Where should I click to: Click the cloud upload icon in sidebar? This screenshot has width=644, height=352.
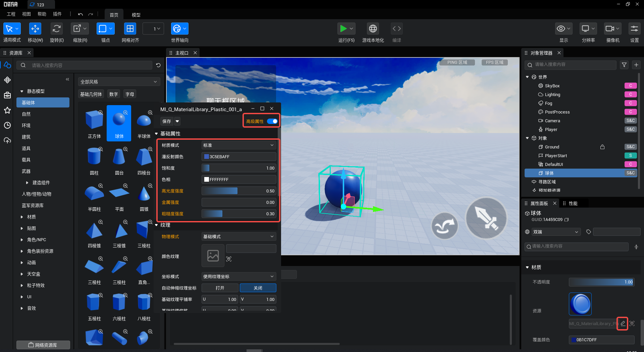coord(7,140)
